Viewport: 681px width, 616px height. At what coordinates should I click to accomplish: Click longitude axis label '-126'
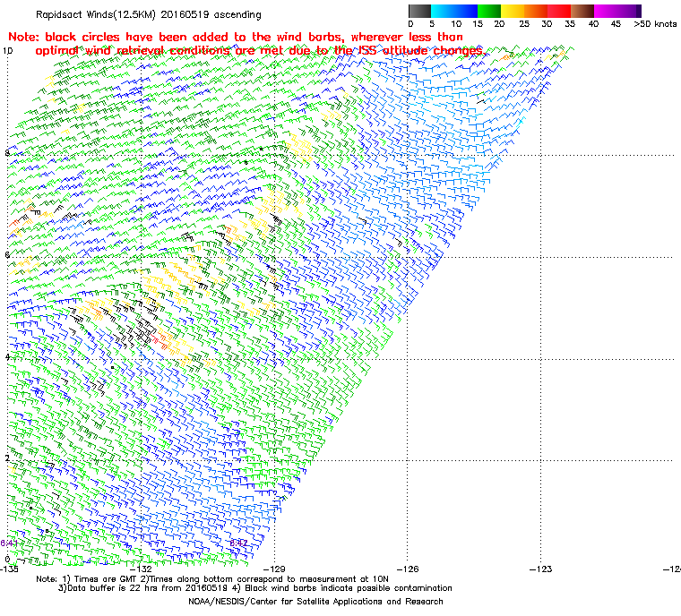[x=408, y=569]
